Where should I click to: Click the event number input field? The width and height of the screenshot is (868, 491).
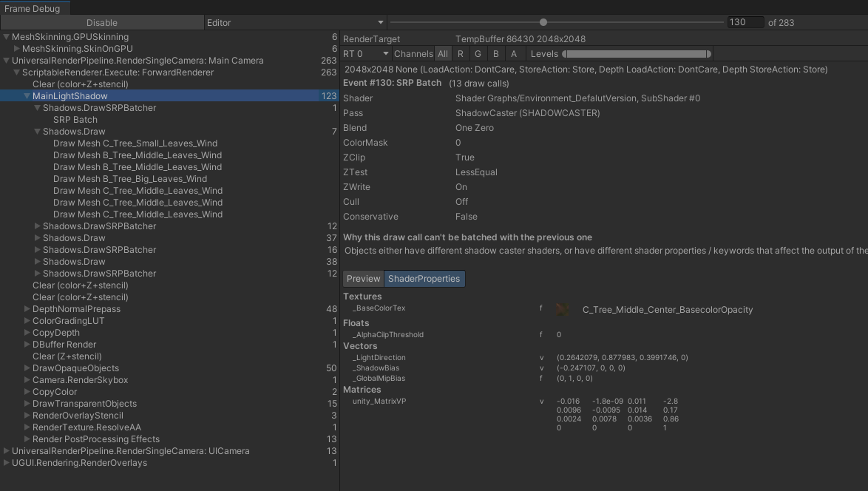click(x=745, y=22)
